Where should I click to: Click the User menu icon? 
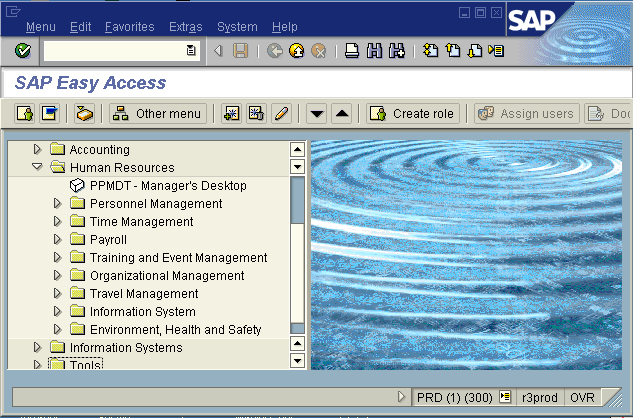(25, 113)
